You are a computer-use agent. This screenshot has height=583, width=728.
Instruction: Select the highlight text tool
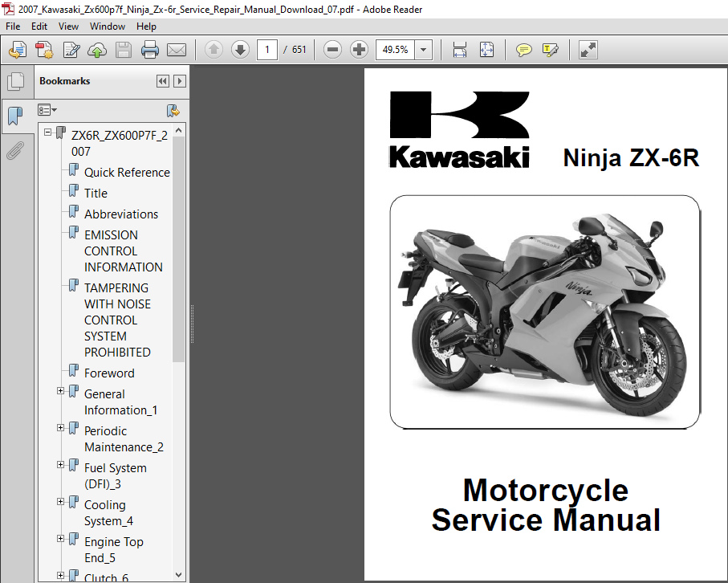tap(550, 50)
